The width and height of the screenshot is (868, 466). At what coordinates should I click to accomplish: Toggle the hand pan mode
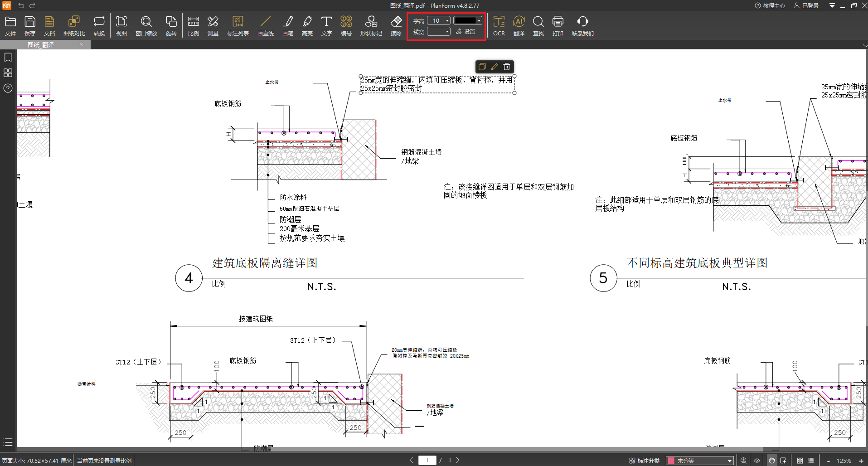[x=771, y=461]
